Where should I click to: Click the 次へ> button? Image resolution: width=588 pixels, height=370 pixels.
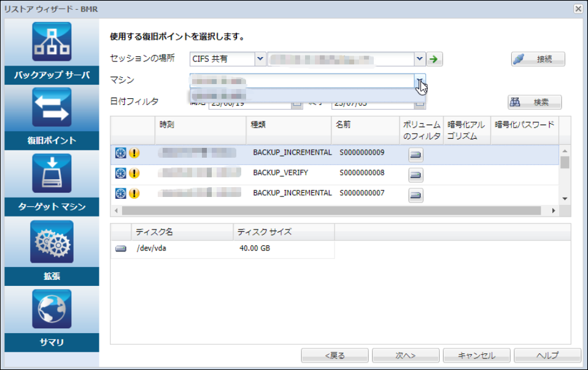click(x=405, y=355)
